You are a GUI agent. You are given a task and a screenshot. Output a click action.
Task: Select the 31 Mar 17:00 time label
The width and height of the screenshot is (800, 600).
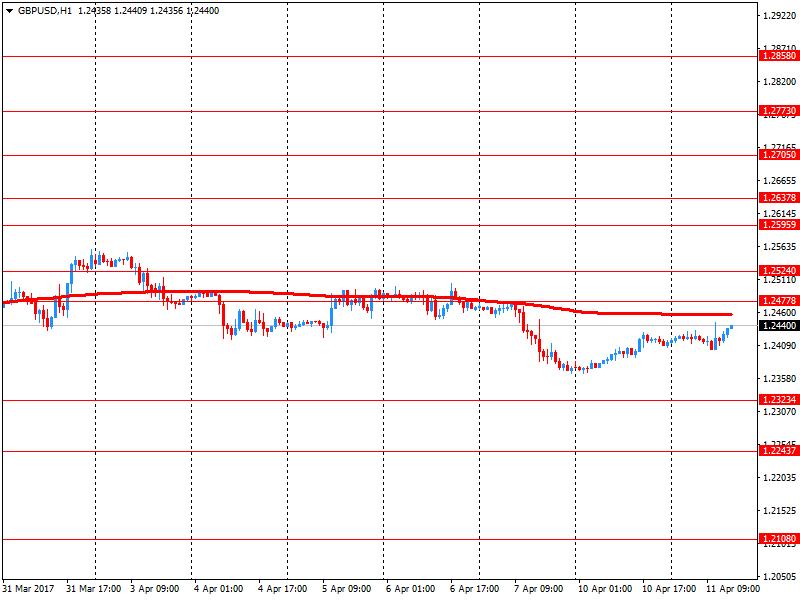tap(93, 589)
